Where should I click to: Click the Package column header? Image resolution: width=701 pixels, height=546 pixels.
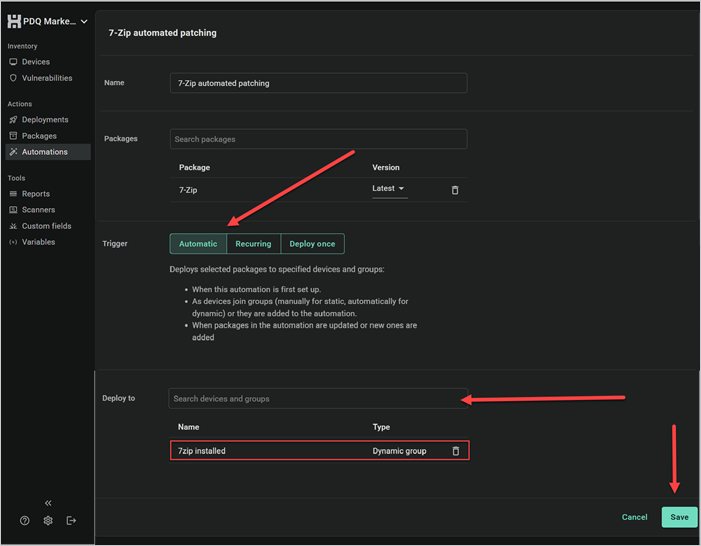[x=194, y=167]
